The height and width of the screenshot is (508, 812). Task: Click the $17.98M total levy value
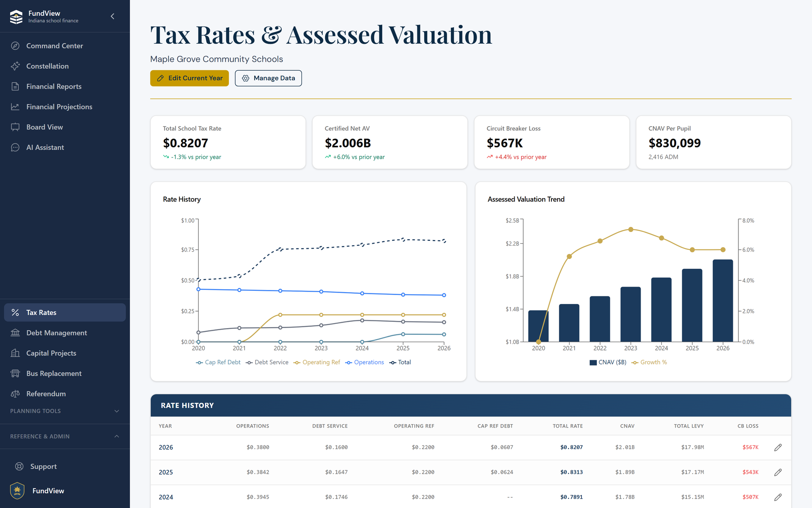pyautogui.click(x=692, y=447)
